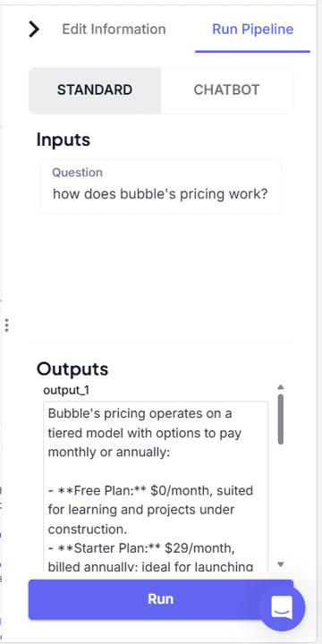Click the output scrollbar thumb
322x644 pixels.
tap(281, 419)
